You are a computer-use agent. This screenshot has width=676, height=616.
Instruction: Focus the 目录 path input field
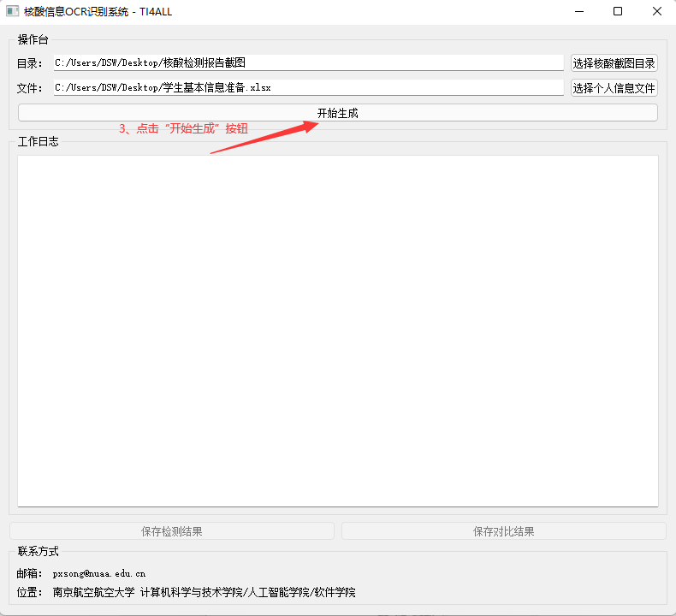(308, 63)
